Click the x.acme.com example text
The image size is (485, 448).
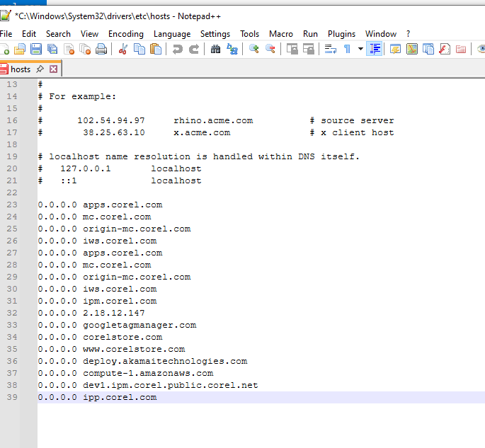tap(202, 132)
